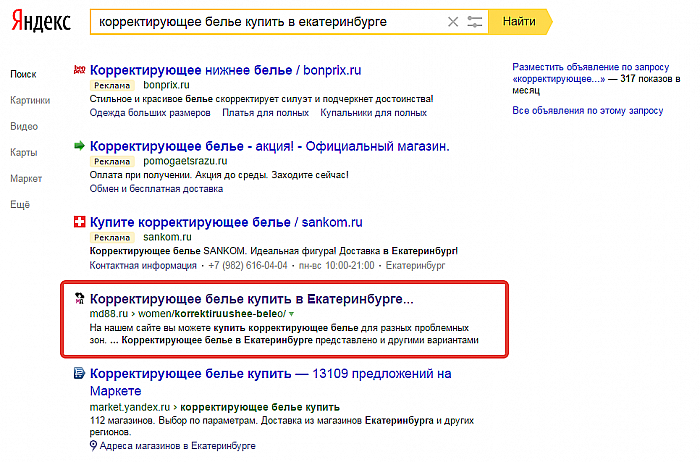Open Купите корректирующее белье / sankom.ru link
The width and height of the screenshot is (700, 462).
tap(226, 222)
